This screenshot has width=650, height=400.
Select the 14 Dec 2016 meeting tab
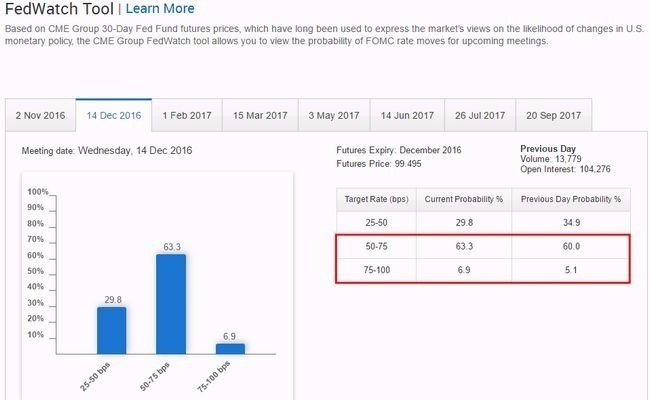tap(114, 115)
